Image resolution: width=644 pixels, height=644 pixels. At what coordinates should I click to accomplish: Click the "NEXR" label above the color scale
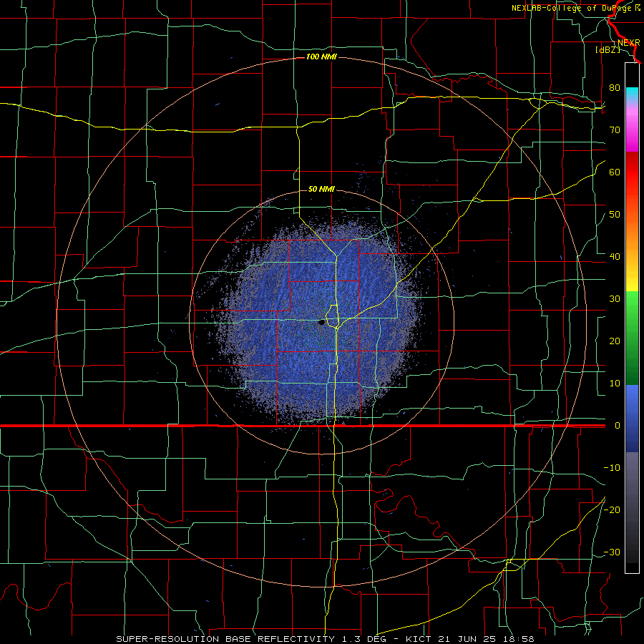pos(629,43)
